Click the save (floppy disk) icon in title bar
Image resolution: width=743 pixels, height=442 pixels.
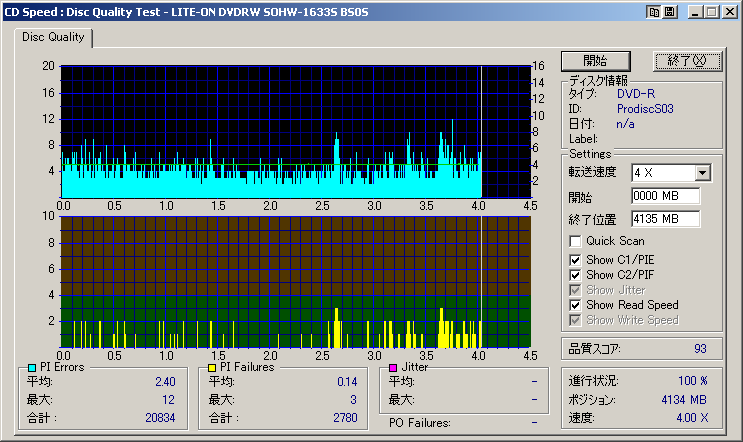670,12
